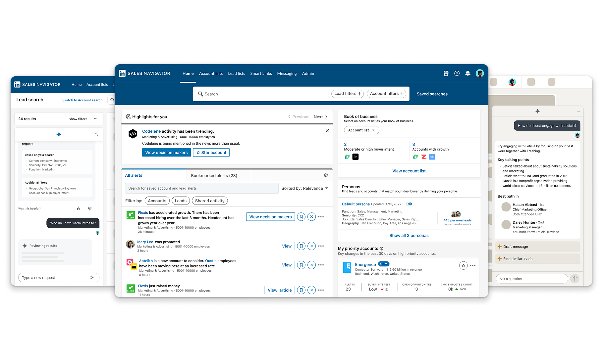Go to Previous highlight
603x364 pixels.
[x=299, y=117]
